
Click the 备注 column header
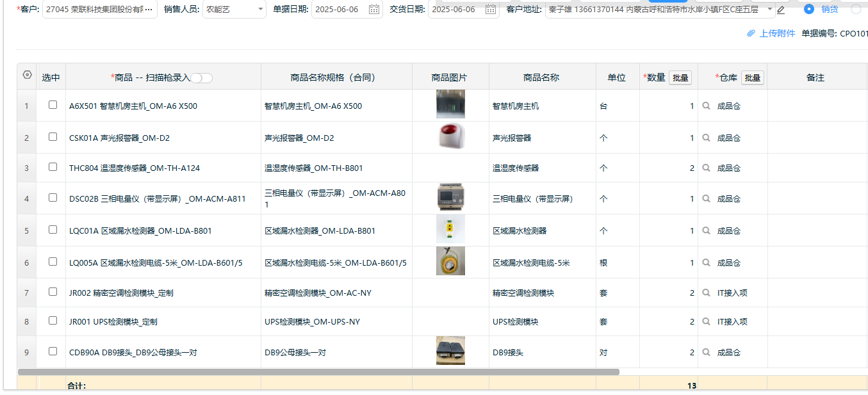click(815, 77)
